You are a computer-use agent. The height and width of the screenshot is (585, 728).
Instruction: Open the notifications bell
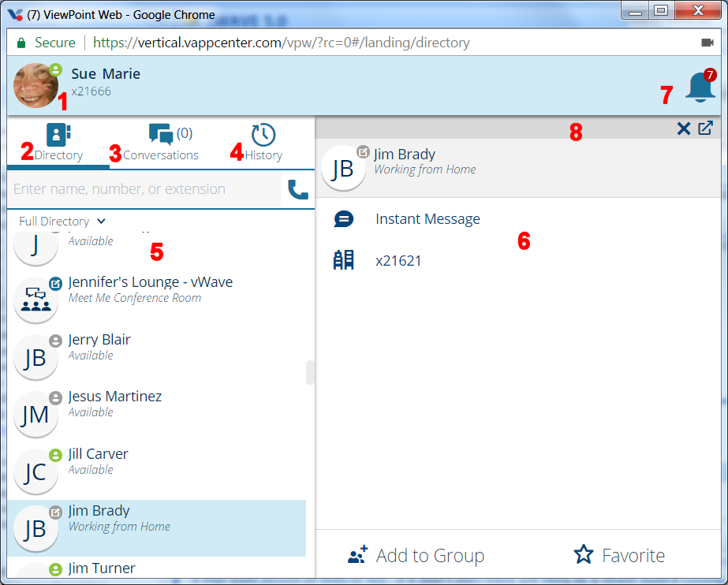[700, 88]
